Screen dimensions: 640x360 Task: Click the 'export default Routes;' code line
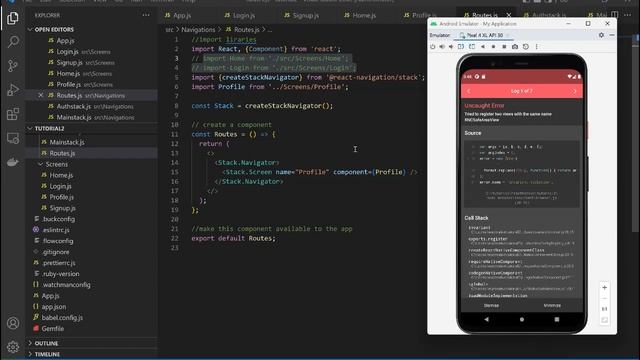pyautogui.click(x=233, y=238)
